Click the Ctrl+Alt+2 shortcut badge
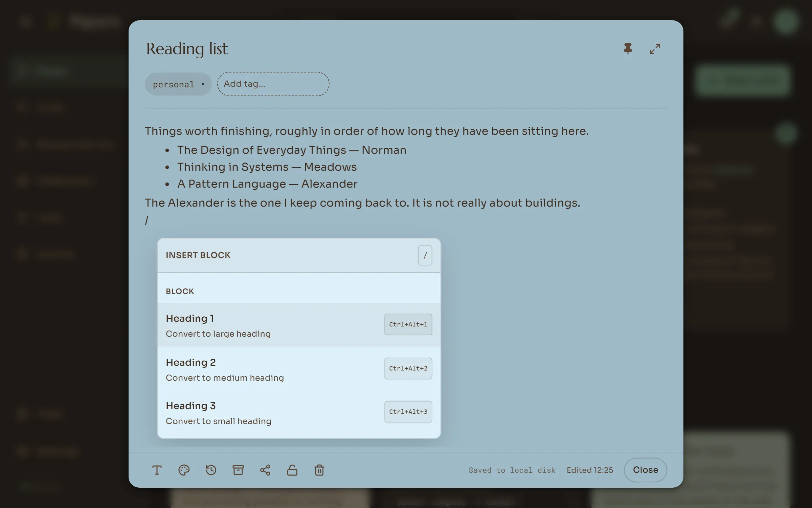 408,368
